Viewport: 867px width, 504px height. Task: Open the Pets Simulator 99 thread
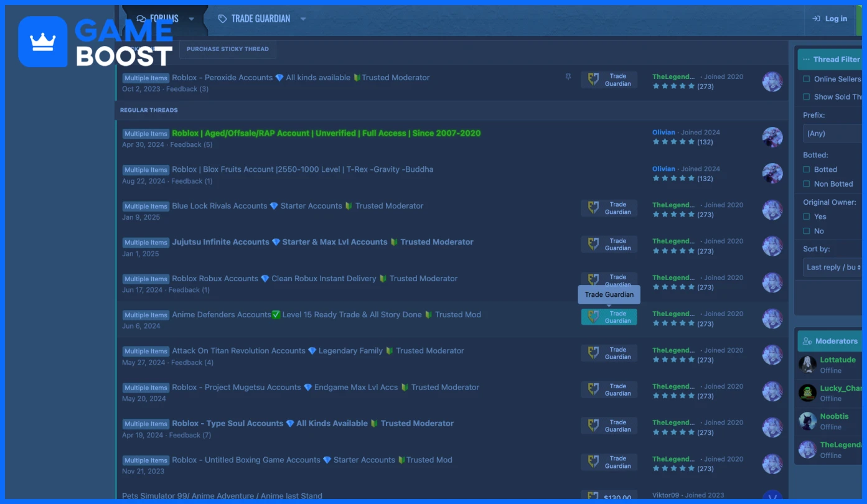pos(222,496)
